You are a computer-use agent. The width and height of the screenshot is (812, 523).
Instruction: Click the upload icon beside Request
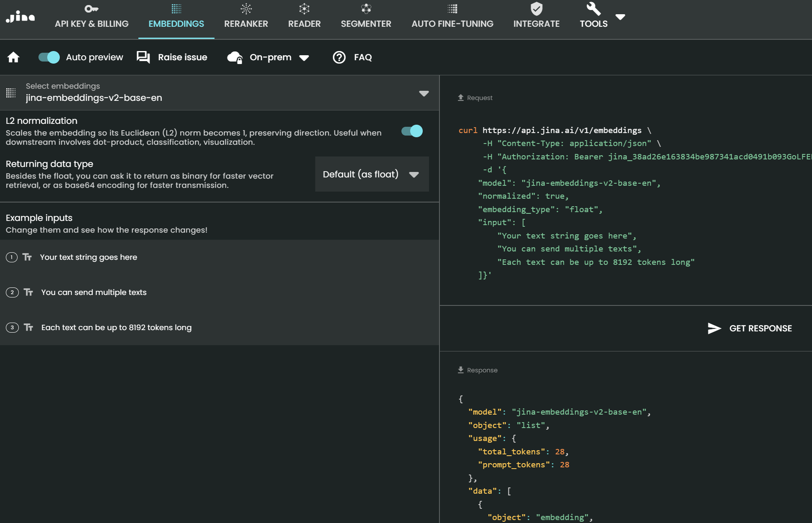pyautogui.click(x=461, y=97)
